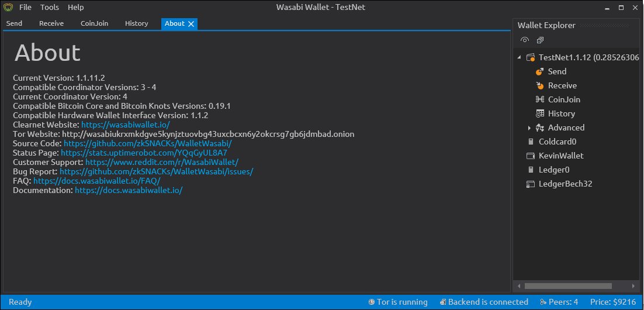Click the Wallet Explorer horizontal scrollbar thumb
644x310 pixels.
point(568,285)
